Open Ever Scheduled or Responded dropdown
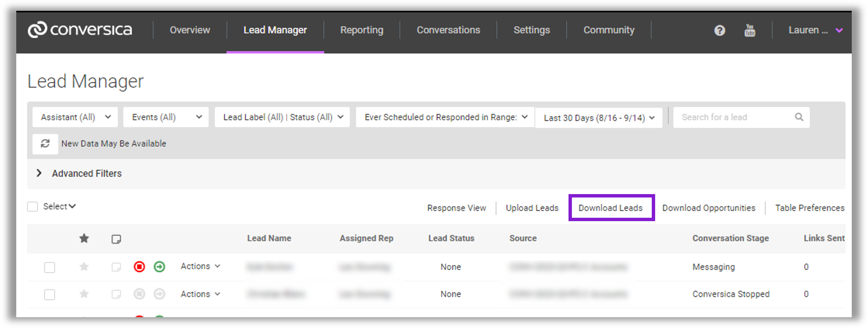Viewport: 868px width, 328px height. point(445,117)
